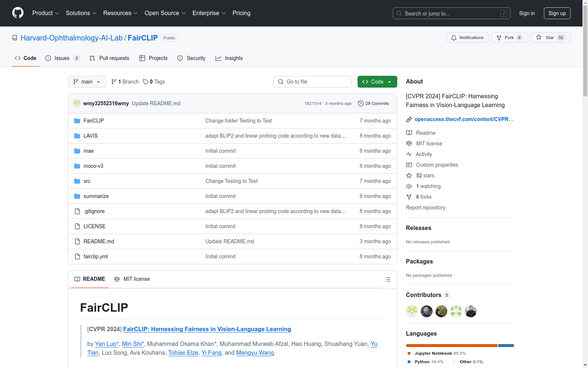View the 28 Commits history
588x368 pixels.
pyautogui.click(x=373, y=103)
